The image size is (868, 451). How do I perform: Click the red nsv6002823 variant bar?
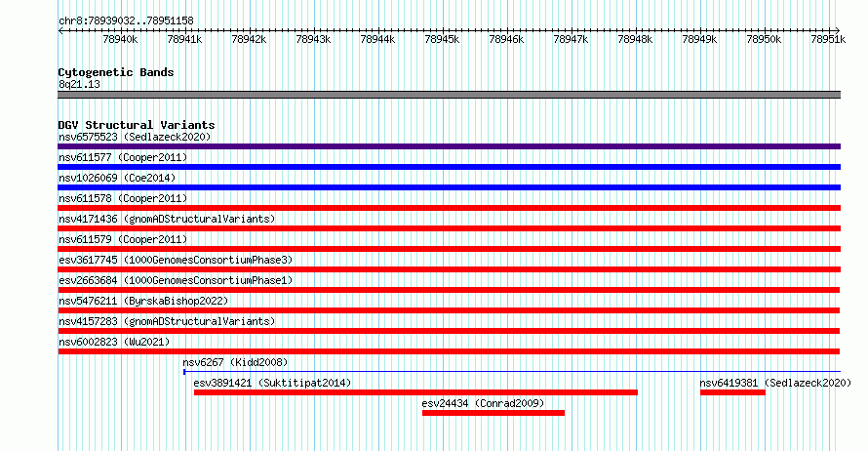coord(449,351)
